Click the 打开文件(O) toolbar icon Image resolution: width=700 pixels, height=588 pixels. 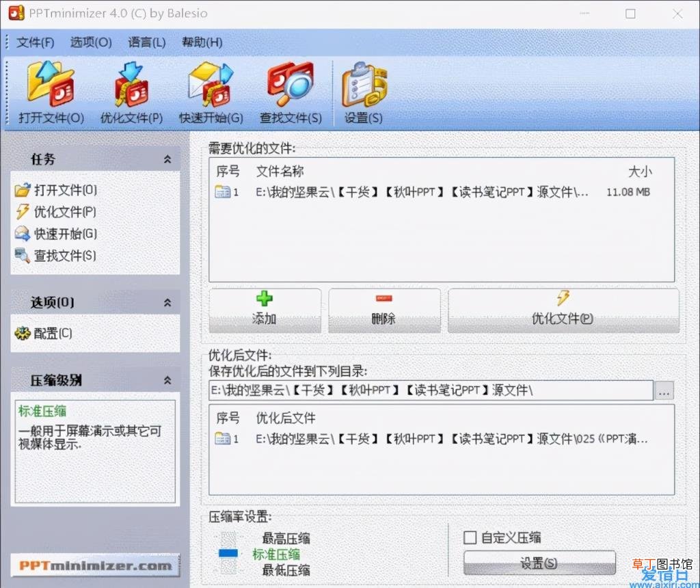(50, 84)
